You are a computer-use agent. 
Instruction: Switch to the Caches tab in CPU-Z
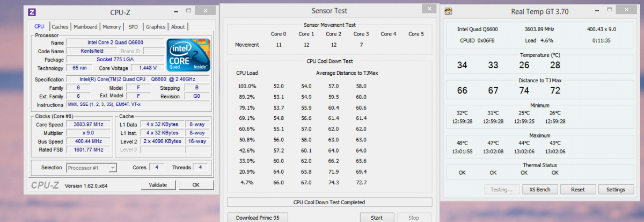click(60, 27)
